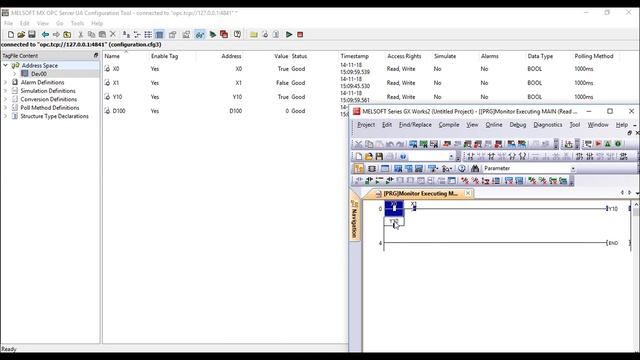Click Paste clipboard icon in OPC toolbar
This screenshot has width=640, height=360.
(102, 35)
